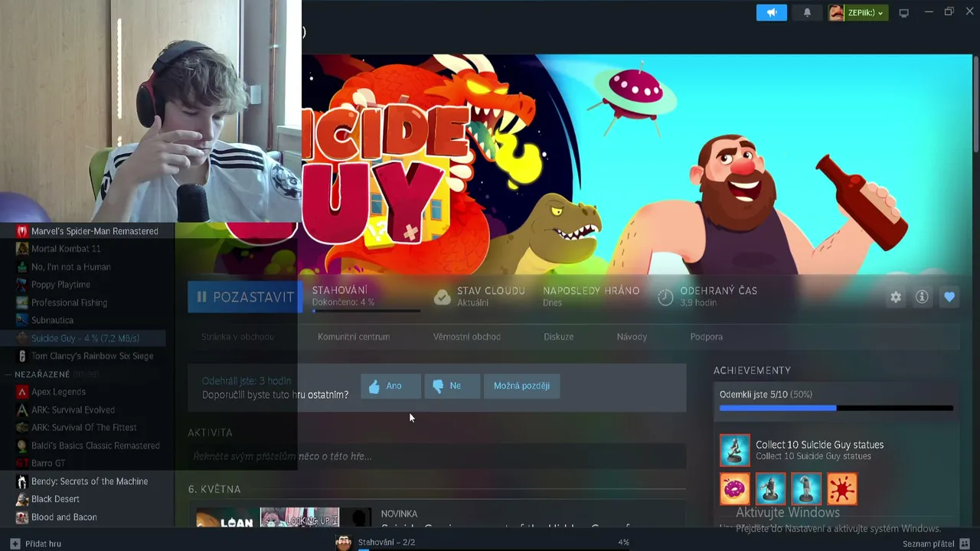Click the achievements progress bar
The height and width of the screenshot is (551, 980).
836,409
